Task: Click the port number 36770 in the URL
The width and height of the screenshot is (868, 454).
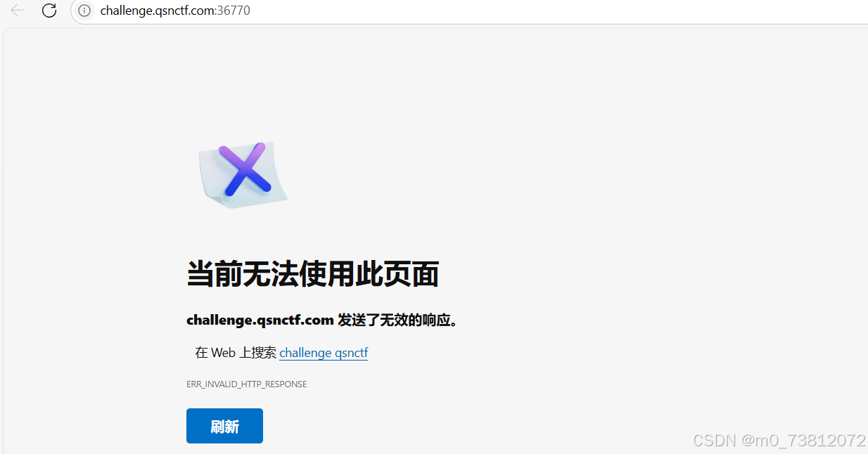Action: (x=235, y=11)
